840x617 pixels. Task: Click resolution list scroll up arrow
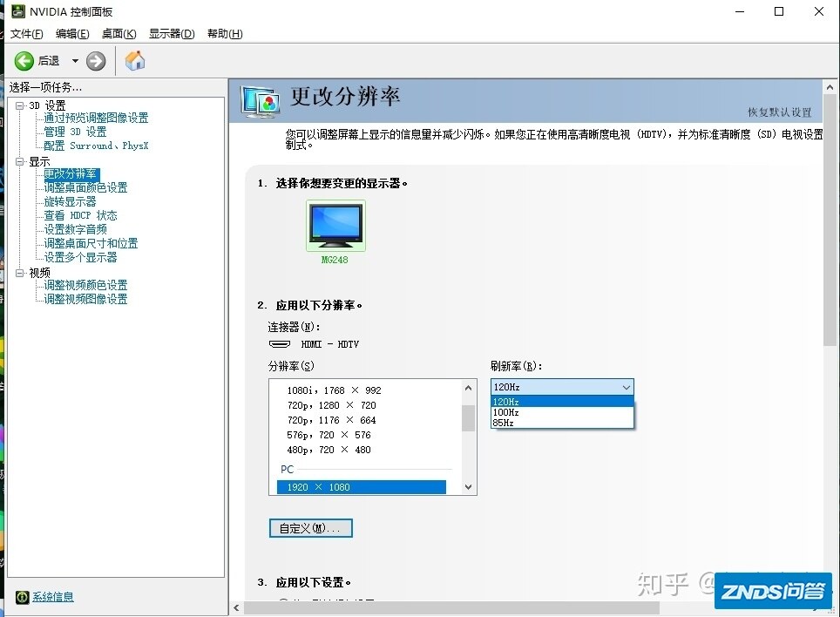pyautogui.click(x=468, y=388)
